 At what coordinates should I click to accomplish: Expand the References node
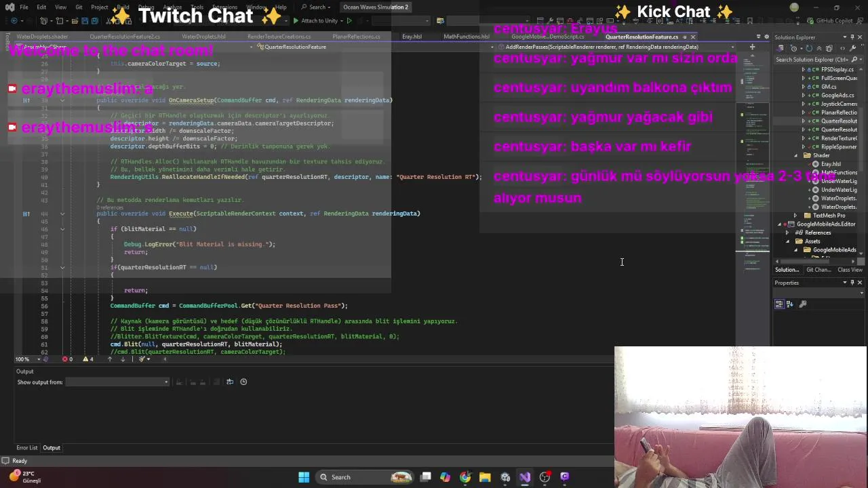coord(787,232)
